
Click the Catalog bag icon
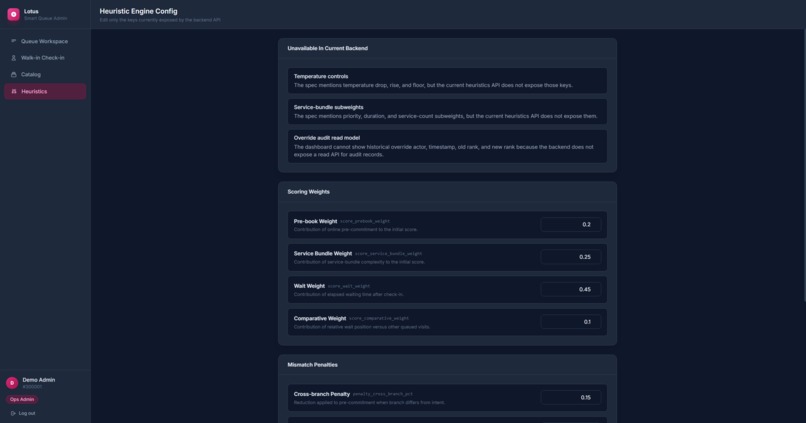(x=13, y=75)
